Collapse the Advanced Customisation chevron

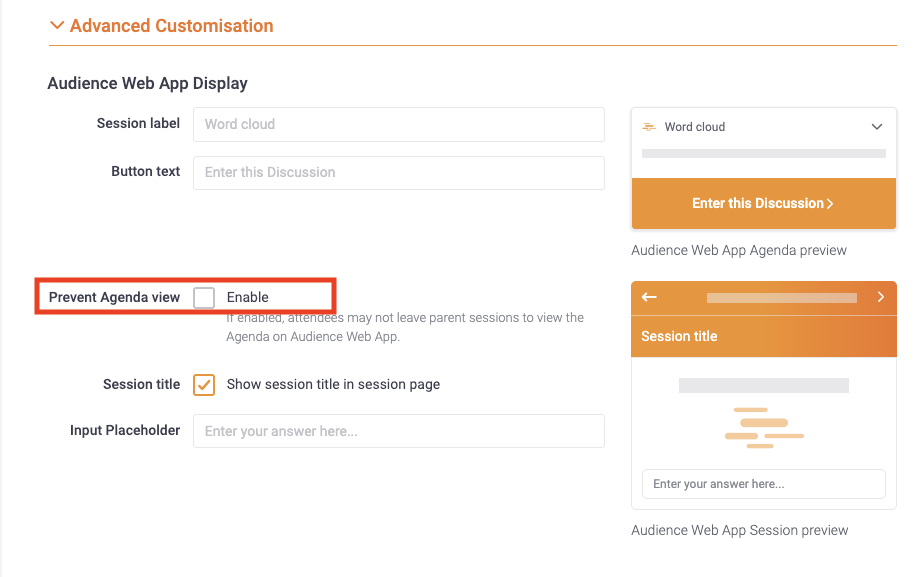pyautogui.click(x=57, y=25)
